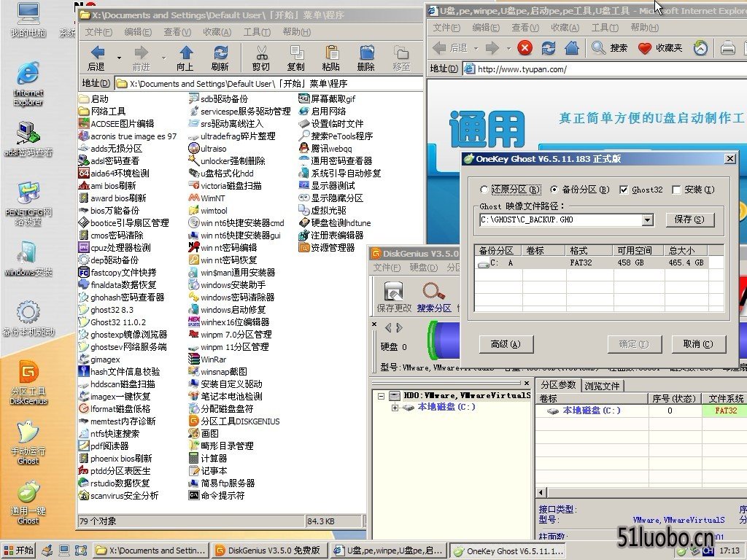
Task: Click the refresh icon in Internet Explorer toolbar
Action: tap(549, 47)
